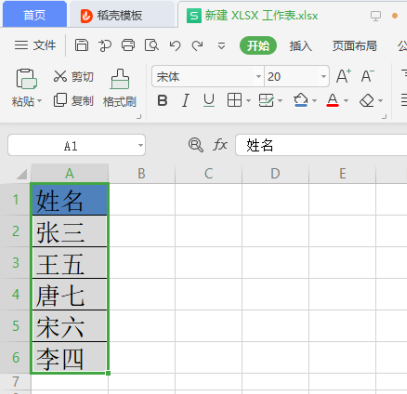Increase font size with A+ icon
The width and height of the screenshot is (407, 394).
pos(343,76)
